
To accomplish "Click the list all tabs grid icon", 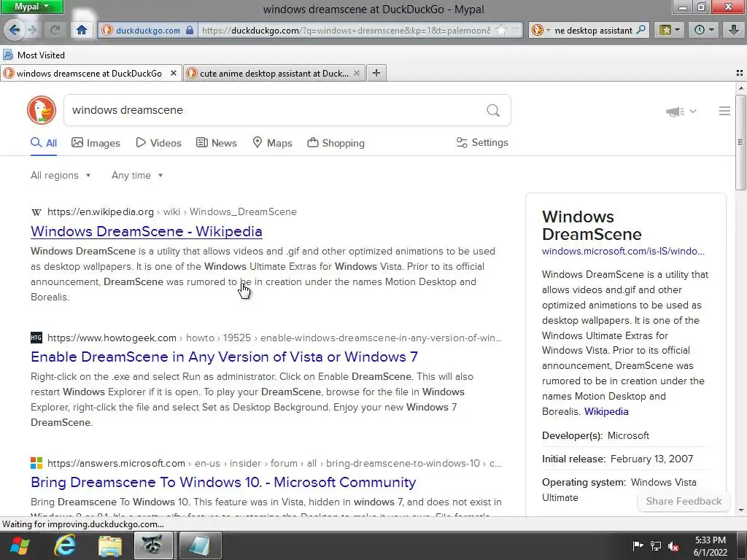I will click(x=740, y=73).
